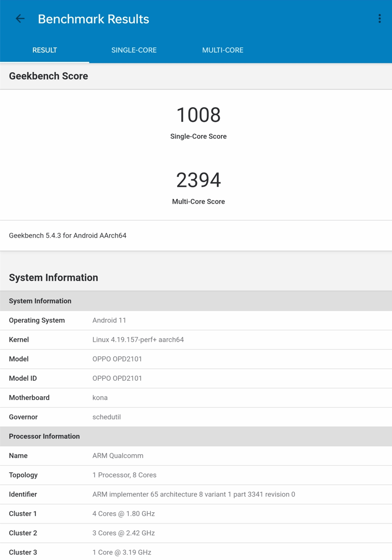
Task: Click the Motherboard label
Action: (x=29, y=398)
